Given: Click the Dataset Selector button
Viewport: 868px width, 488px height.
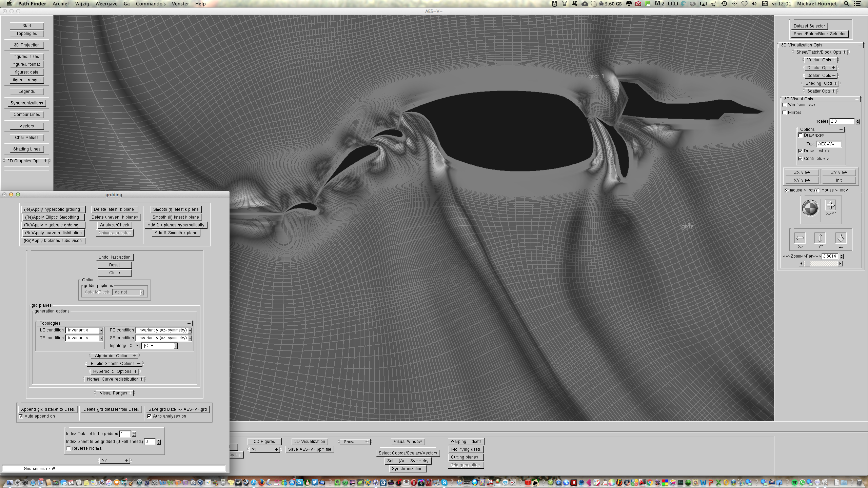Looking at the screenshot, I should click(x=809, y=26).
